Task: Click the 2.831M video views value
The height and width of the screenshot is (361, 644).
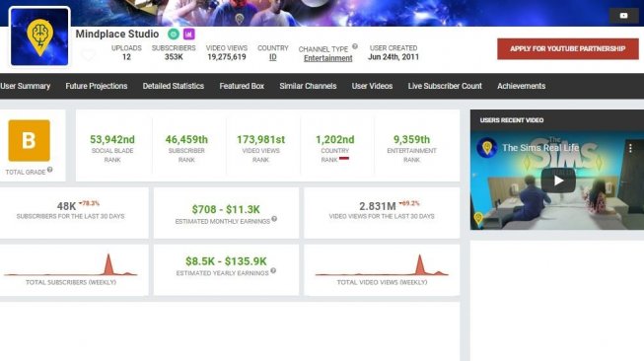Action: coord(378,206)
